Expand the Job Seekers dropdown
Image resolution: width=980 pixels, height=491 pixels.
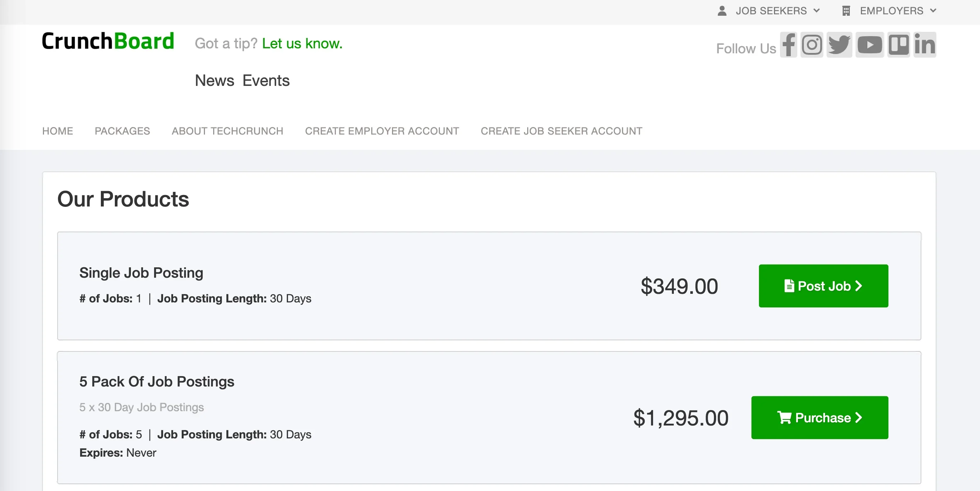point(777,11)
